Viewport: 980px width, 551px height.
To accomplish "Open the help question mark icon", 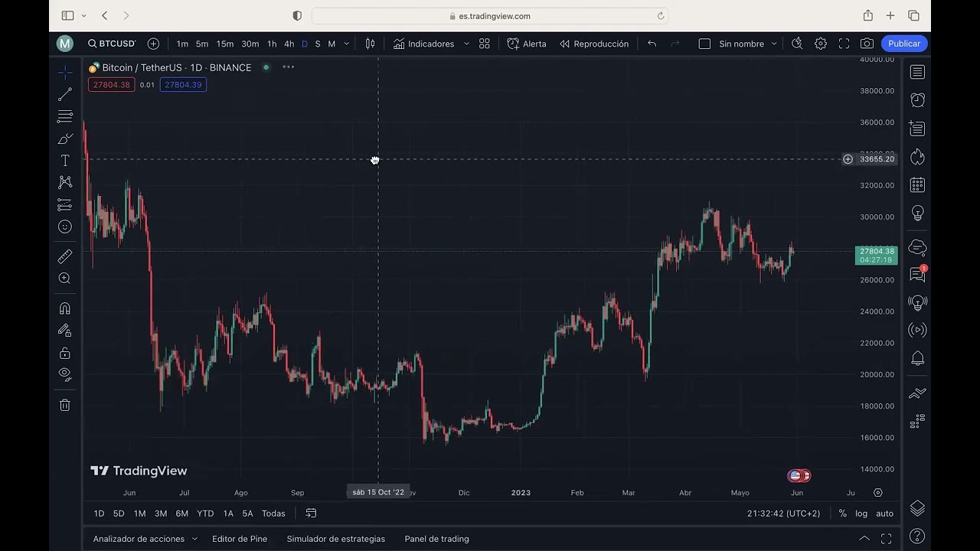I will (917, 536).
